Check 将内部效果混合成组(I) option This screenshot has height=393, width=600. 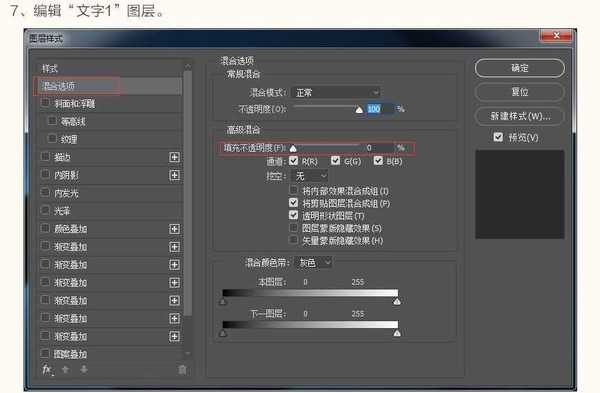[x=293, y=190]
